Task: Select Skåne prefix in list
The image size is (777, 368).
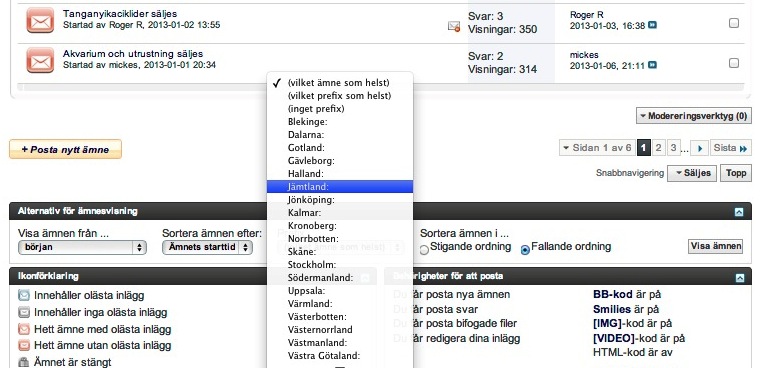Action: point(339,252)
